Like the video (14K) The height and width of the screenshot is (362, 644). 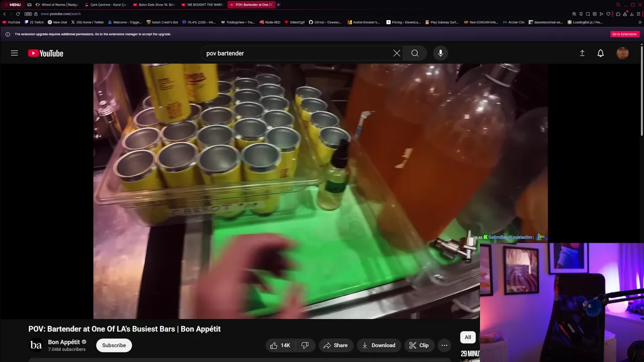click(280, 345)
